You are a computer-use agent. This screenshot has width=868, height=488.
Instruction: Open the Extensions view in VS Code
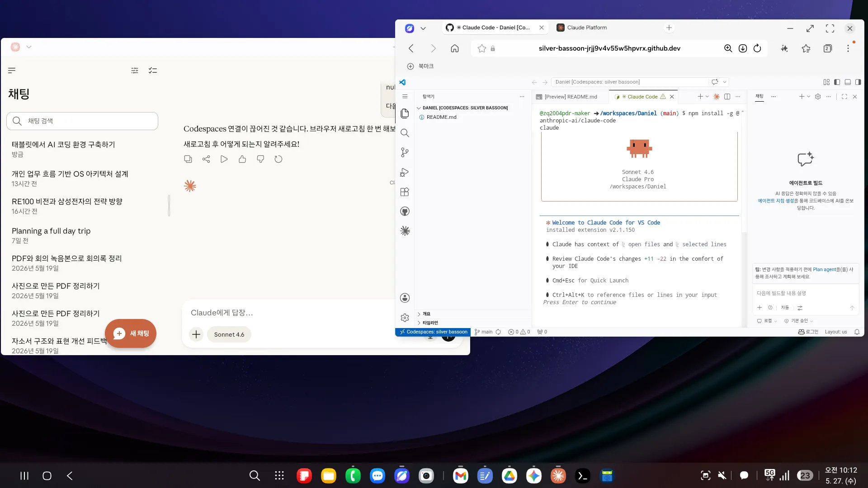coord(405,192)
